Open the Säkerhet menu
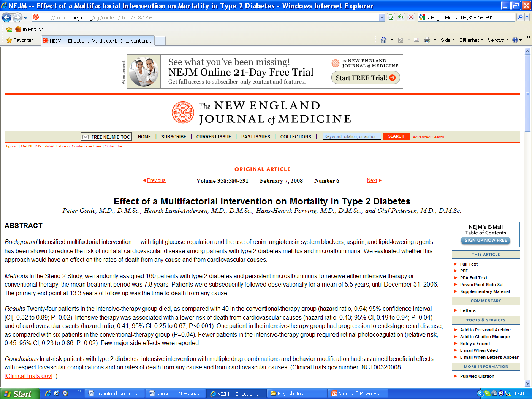Image resolution: width=532 pixels, height=399 pixels. (x=471, y=40)
